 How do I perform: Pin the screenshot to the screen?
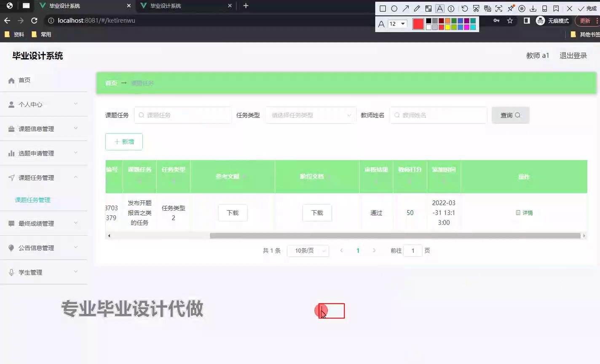pyautogui.click(x=510, y=8)
